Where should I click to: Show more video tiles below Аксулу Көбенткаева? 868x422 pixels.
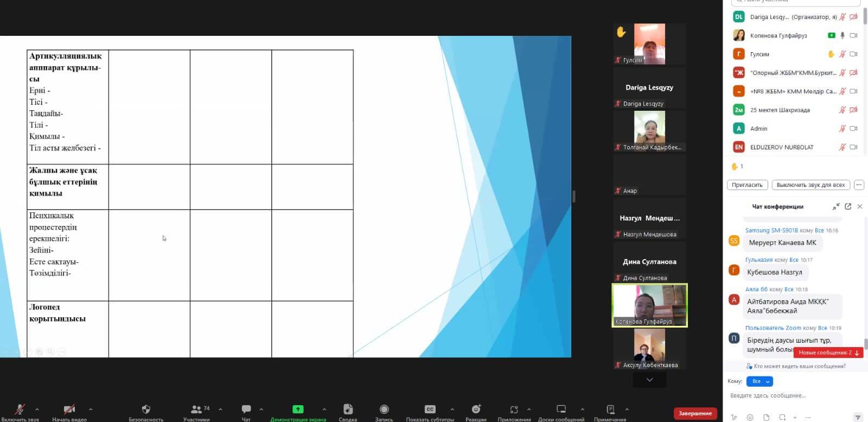[649, 380]
